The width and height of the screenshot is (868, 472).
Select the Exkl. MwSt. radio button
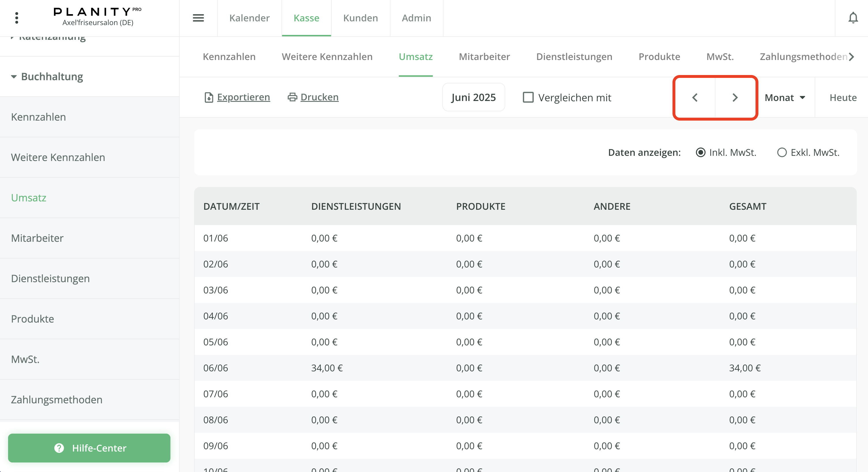782,152
